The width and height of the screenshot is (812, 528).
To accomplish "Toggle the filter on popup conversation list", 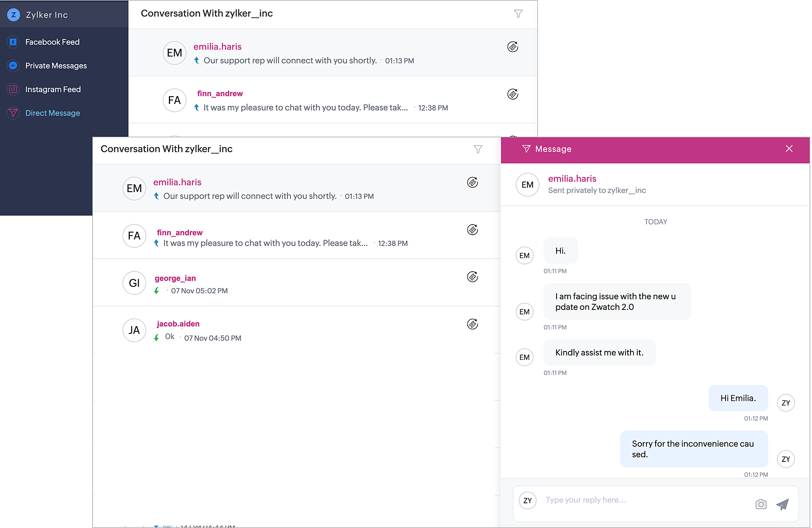I will [x=478, y=149].
